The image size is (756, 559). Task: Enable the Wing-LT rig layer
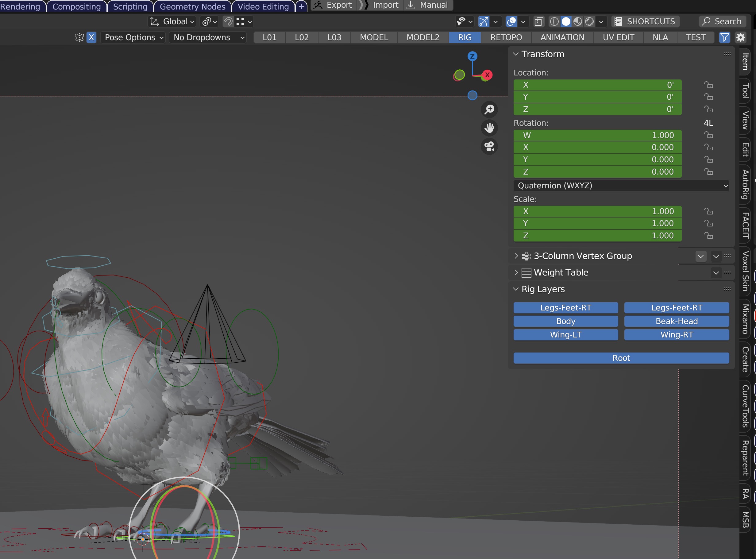pos(565,334)
